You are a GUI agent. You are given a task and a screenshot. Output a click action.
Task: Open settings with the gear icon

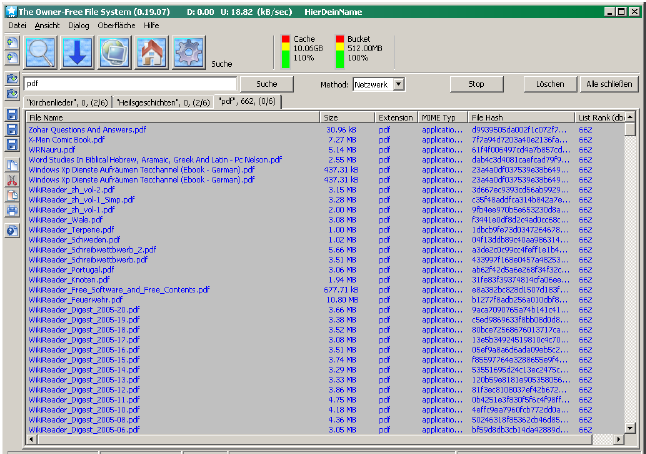pyautogui.click(x=187, y=51)
